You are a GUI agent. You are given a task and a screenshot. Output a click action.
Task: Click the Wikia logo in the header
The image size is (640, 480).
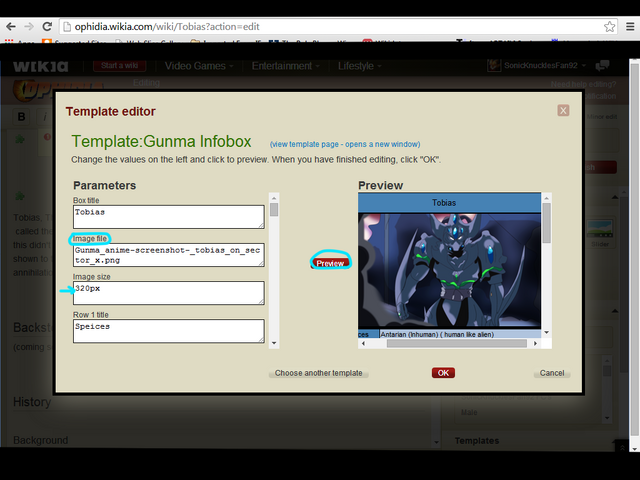tap(40, 66)
